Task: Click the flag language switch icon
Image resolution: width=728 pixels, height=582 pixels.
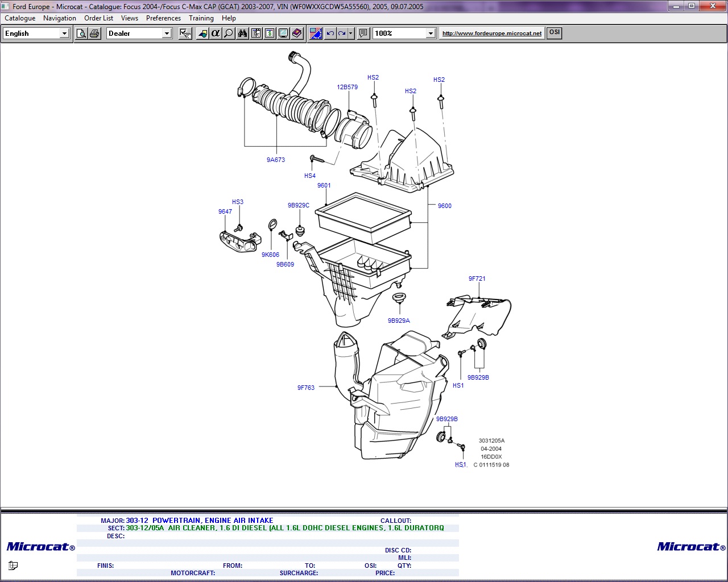Action: click(x=316, y=34)
